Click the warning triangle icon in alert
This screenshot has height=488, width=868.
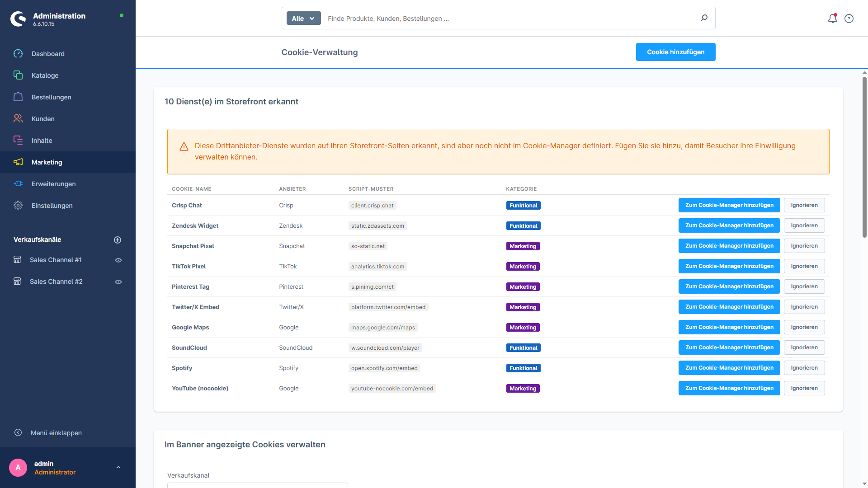pyautogui.click(x=184, y=147)
